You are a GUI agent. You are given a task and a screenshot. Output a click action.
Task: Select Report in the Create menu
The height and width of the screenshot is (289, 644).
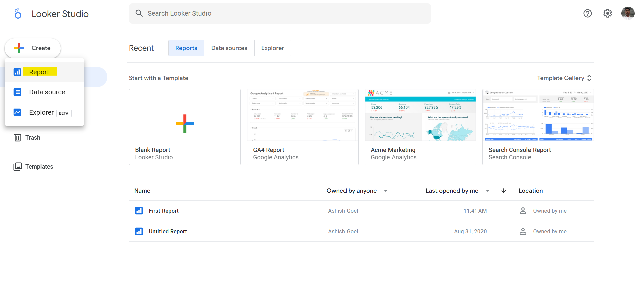tap(39, 72)
